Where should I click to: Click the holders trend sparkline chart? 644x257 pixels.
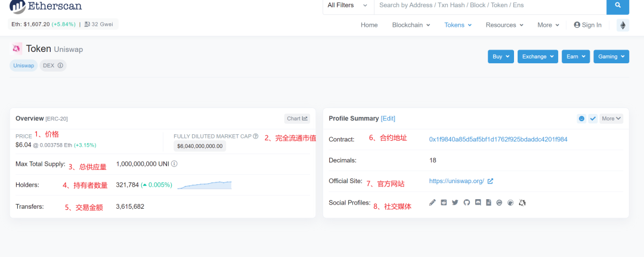205,185
